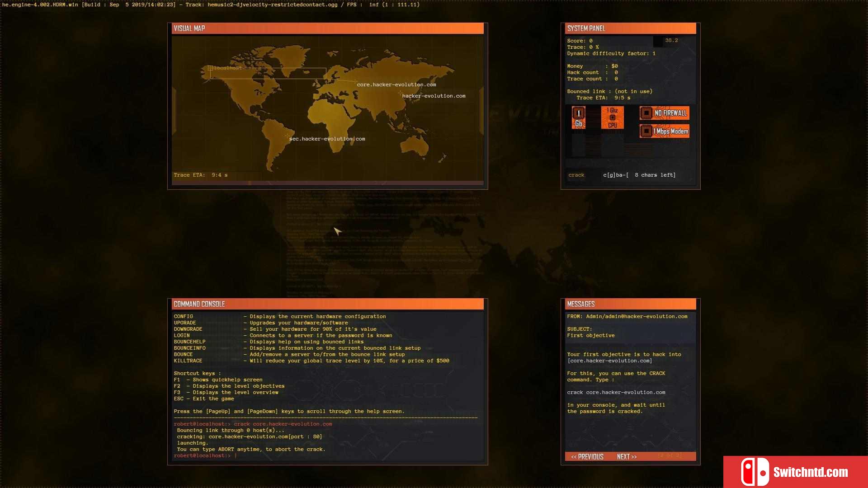Screen dimensions: 868x488
Task: Click the "F3 - Displays the level overview" line
Action: pos(226,392)
